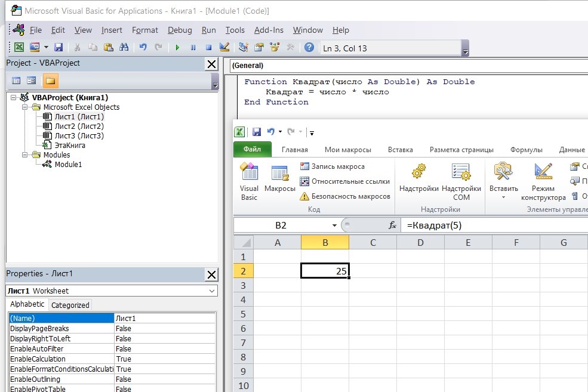Open the Debug menu in the VBE
The width and height of the screenshot is (588, 392).
point(180,30)
